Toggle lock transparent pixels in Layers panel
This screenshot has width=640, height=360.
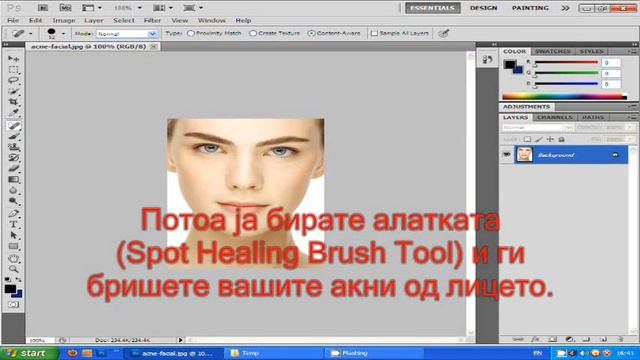pyautogui.click(x=527, y=139)
